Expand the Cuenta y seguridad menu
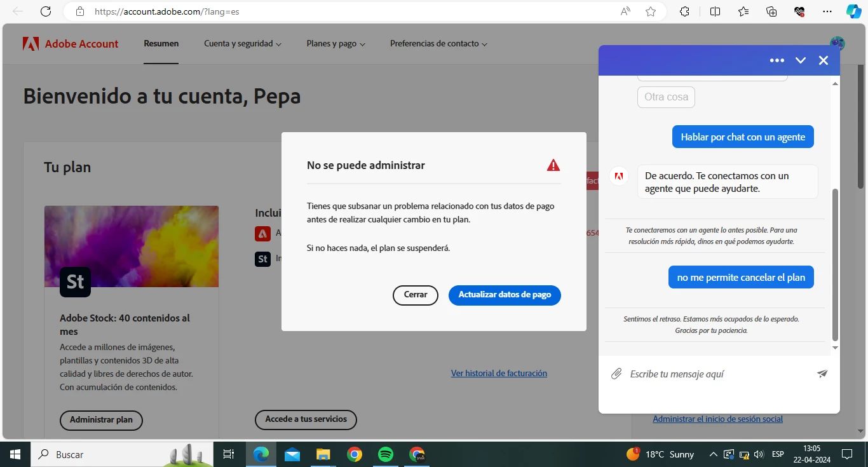Screen dimensions: 868x467 point(243,44)
